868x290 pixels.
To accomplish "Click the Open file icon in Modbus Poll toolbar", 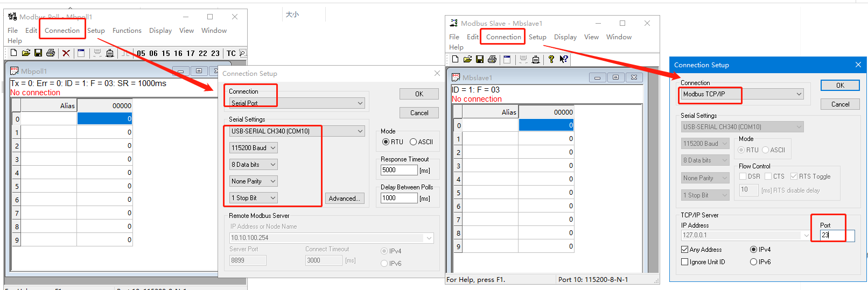I will [x=26, y=53].
